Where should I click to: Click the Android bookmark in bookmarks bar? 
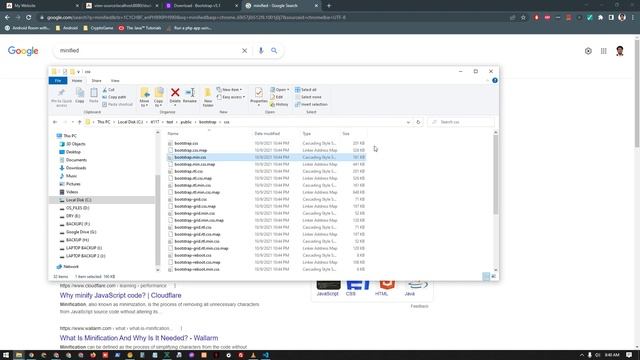(x=67, y=28)
